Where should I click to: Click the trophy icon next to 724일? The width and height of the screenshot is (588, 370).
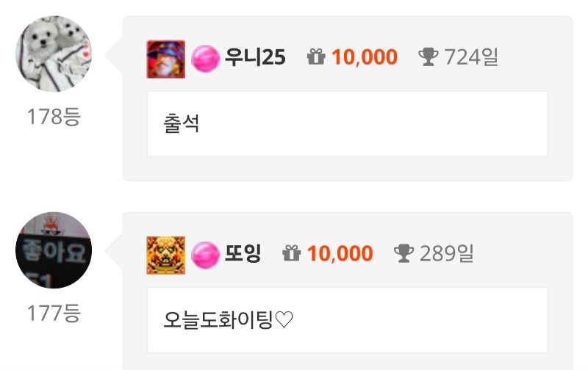pos(428,57)
